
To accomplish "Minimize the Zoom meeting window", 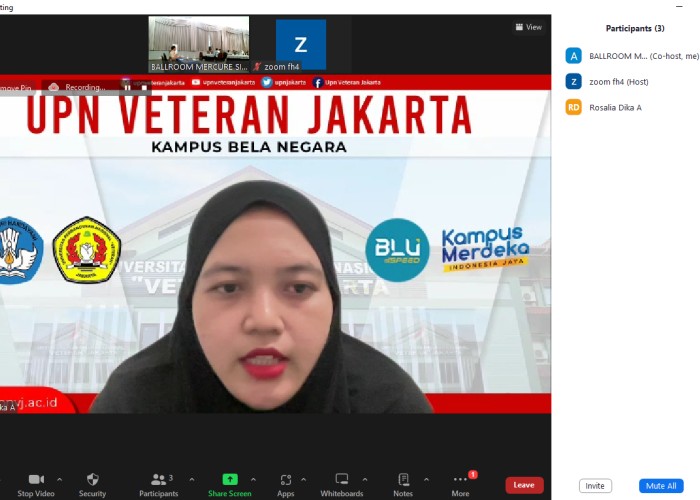I will point(679,6).
